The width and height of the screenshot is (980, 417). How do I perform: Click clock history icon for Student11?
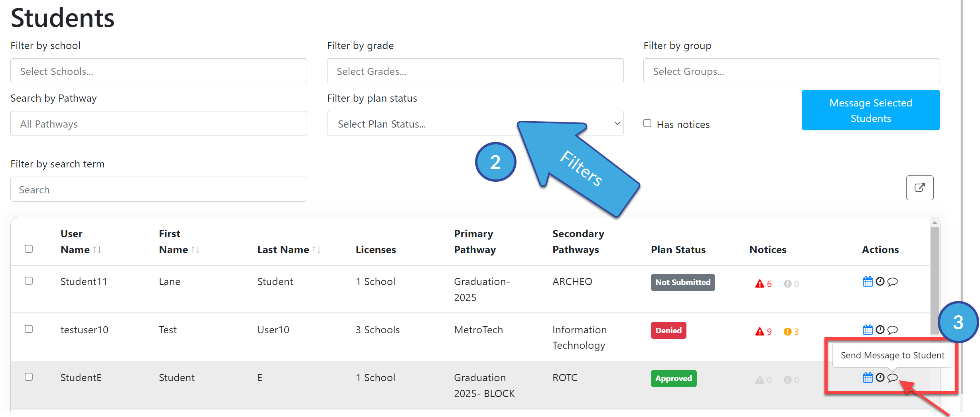coord(880,282)
